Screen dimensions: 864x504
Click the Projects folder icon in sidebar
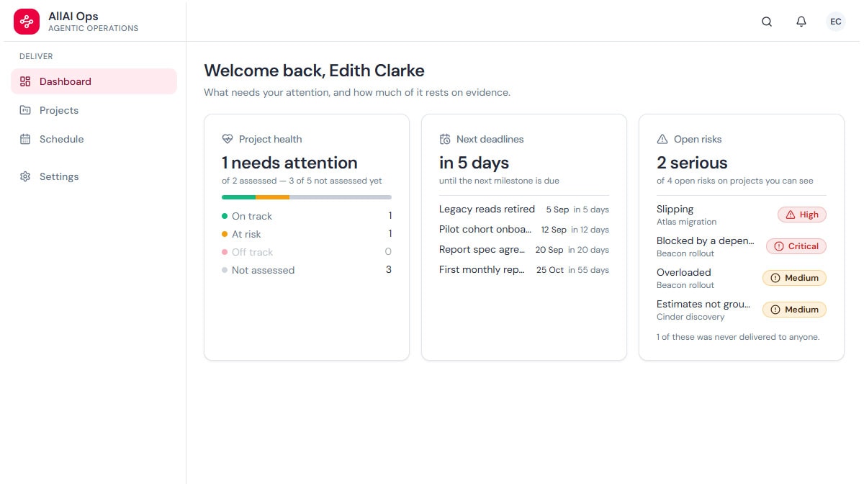pos(25,110)
